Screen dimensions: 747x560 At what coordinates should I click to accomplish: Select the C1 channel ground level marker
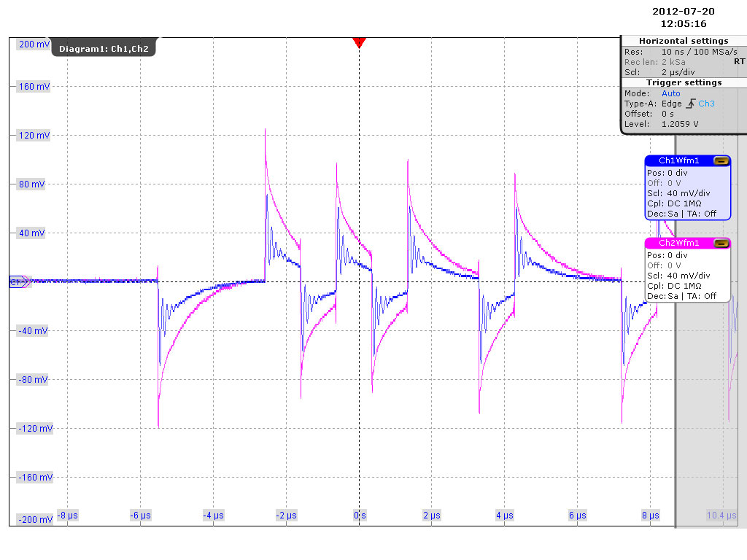18,281
